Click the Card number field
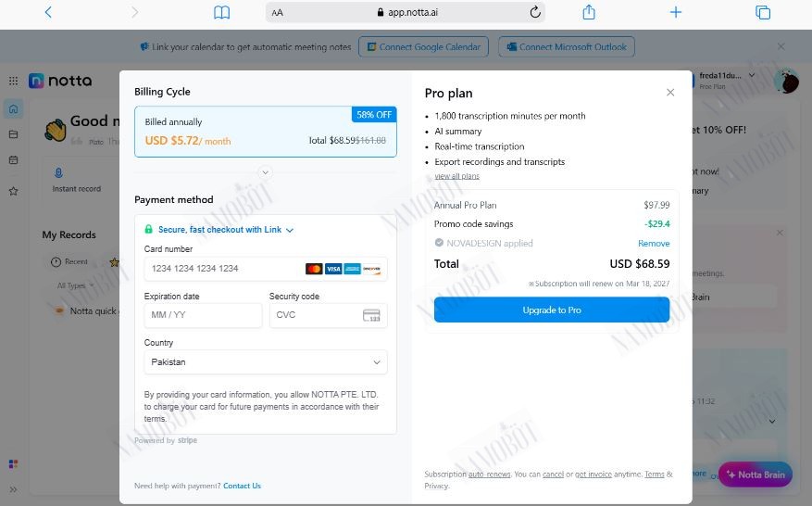The image size is (812, 506). (266, 269)
